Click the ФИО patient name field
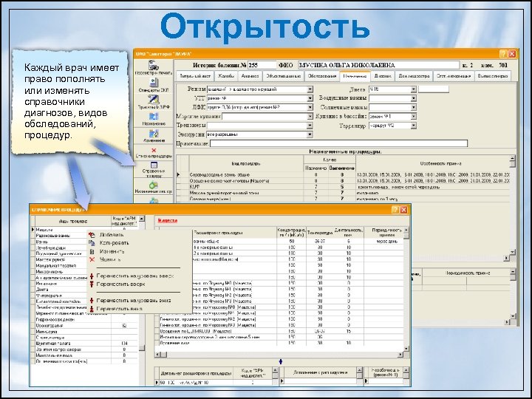Image resolution: width=532 pixels, height=399 pixels. point(378,65)
